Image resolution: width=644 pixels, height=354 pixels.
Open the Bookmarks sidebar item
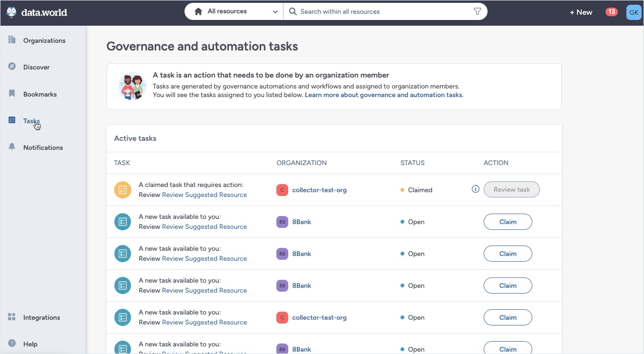coord(40,94)
